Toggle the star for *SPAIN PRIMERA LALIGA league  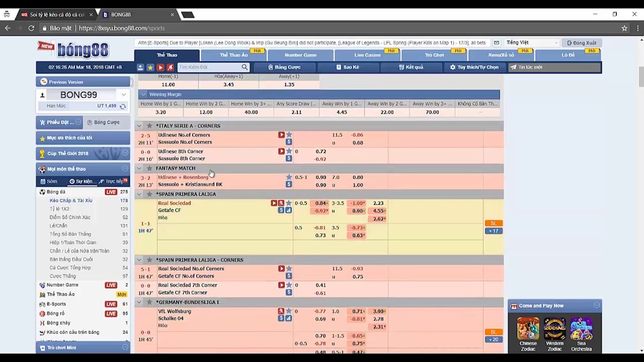pos(149,194)
